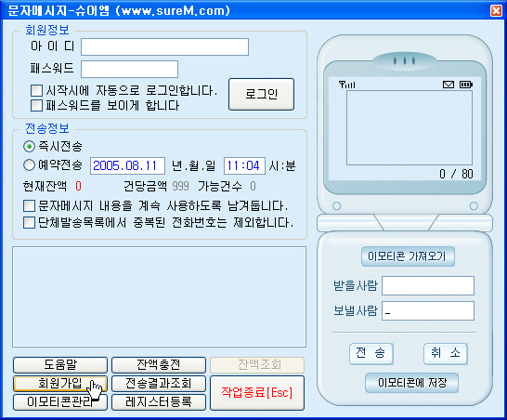Open the 도움말 help button
The width and height of the screenshot is (507, 420).
pos(60,365)
